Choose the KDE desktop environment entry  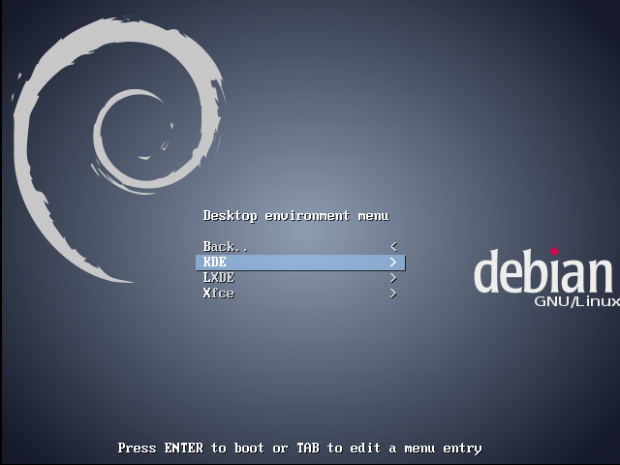tap(301, 263)
